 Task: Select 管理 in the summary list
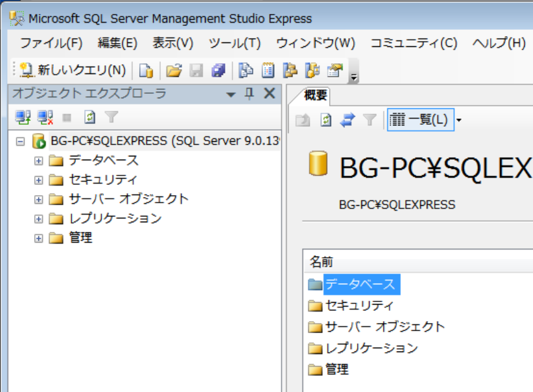click(337, 369)
